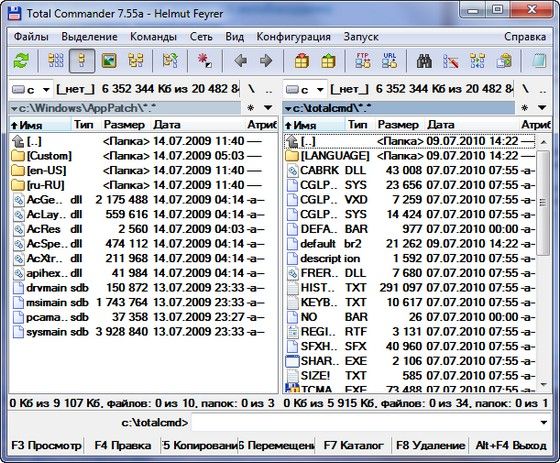The height and width of the screenshot is (463, 560).
Task: Open the URL new connection toolbar icon
Action: pos(389,61)
